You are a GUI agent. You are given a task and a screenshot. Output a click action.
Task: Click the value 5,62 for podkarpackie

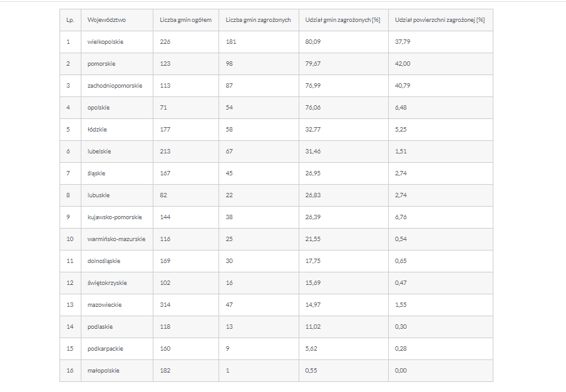click(311, 349)
